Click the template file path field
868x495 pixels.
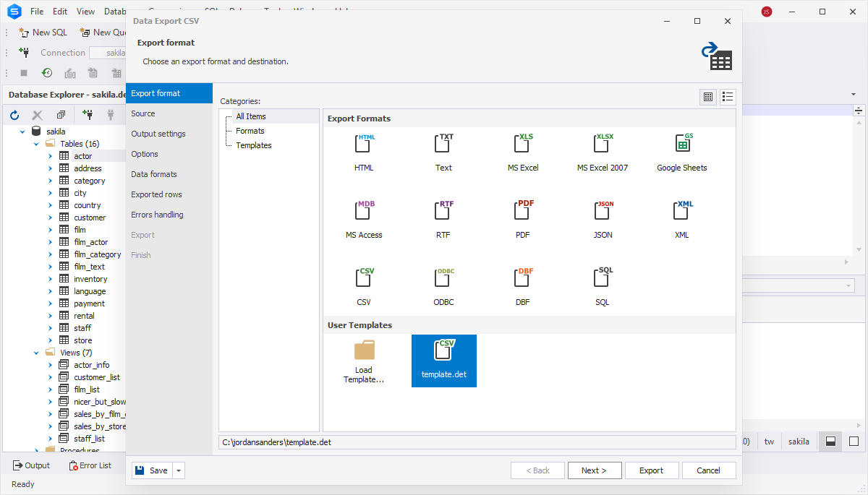tap(477, 442)
